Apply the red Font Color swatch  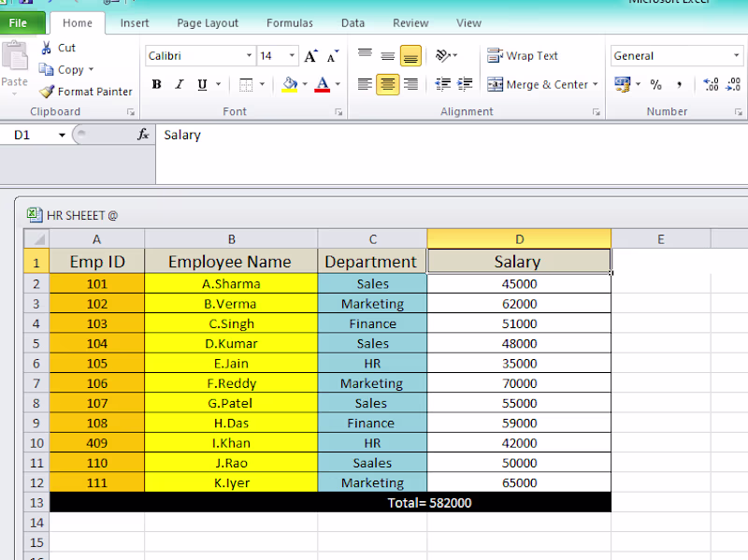click(323, 84)
